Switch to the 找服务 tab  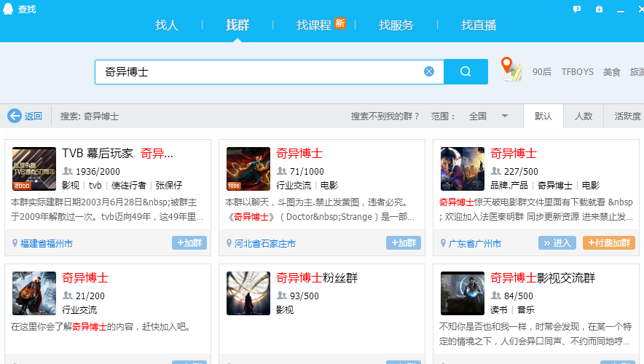click(396, 25)
